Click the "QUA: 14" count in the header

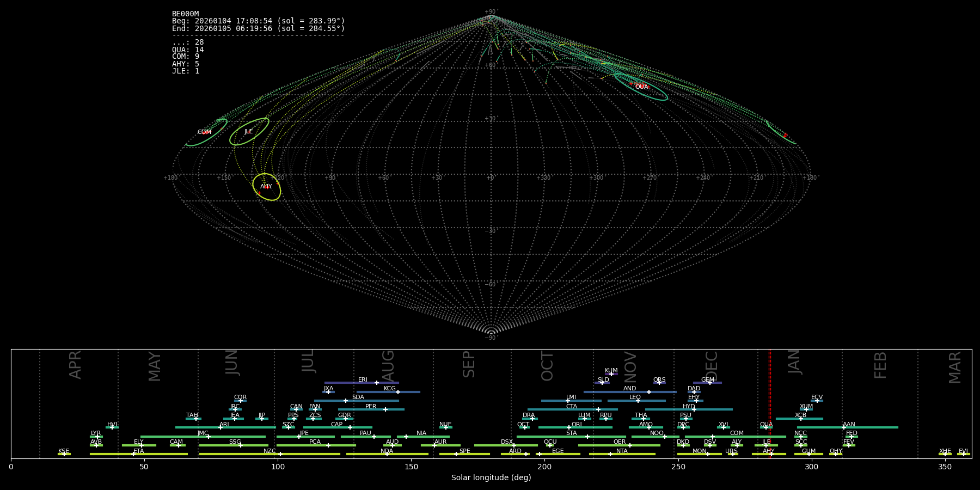tap(188, 50)
